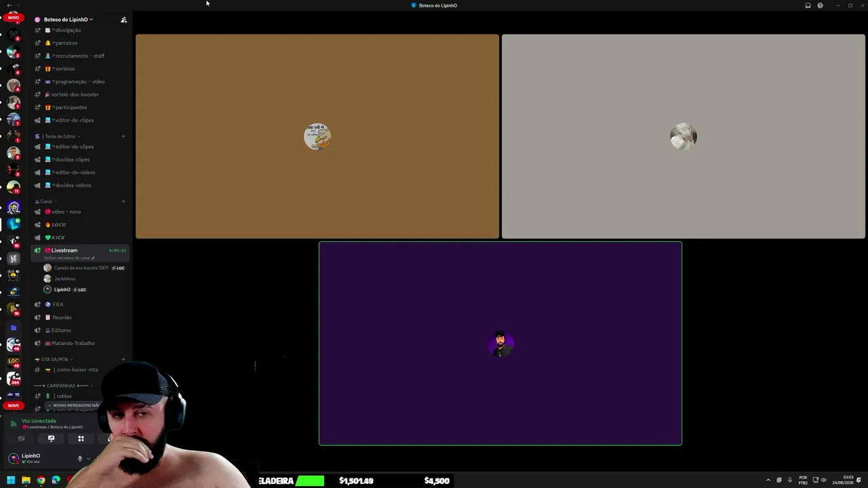This screenshot has height=488, width=868.
Task: Edit the voice channel status text
Action: pyautogui.click(x=70, y=258)
